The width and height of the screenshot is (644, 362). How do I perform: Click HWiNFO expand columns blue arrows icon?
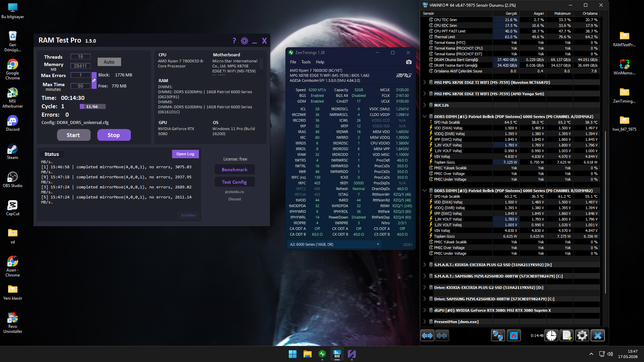point(427,336)
